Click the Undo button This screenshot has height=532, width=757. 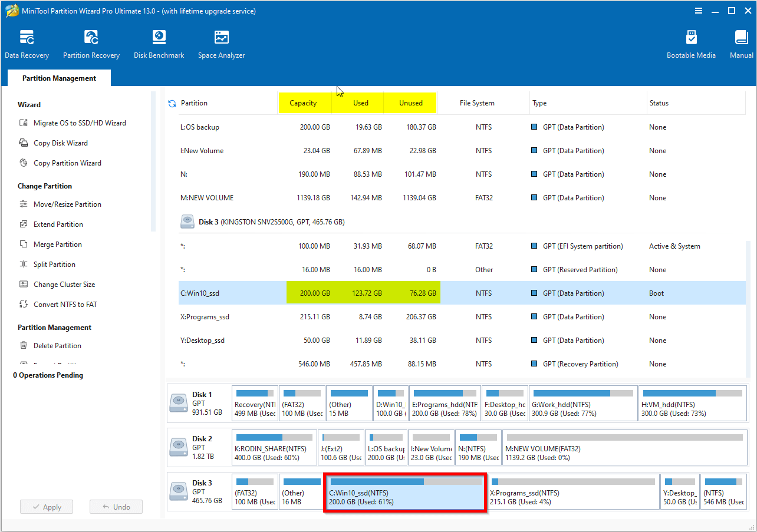click(x=116, y=507)
